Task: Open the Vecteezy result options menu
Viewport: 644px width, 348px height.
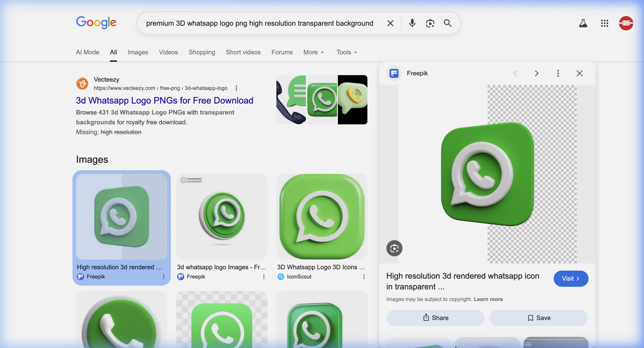Action: (x=236, y=88)
